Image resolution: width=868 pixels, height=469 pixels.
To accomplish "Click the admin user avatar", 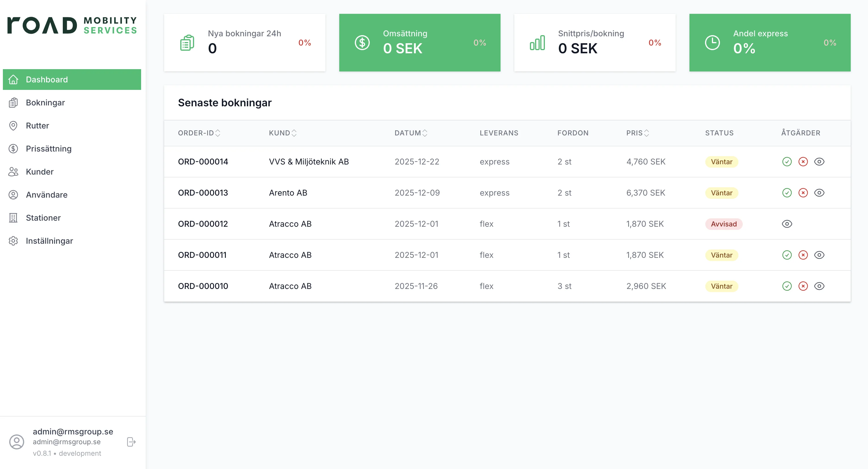I will click(x=16, y=442).
